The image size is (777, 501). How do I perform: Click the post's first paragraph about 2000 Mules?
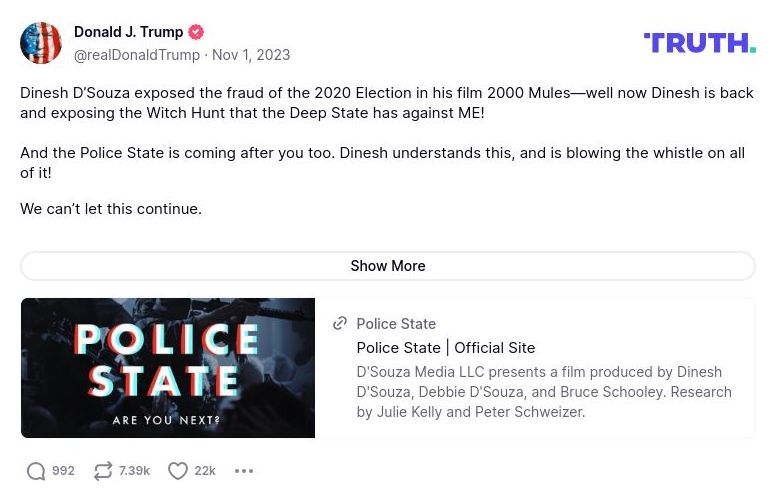coord(387,103)
